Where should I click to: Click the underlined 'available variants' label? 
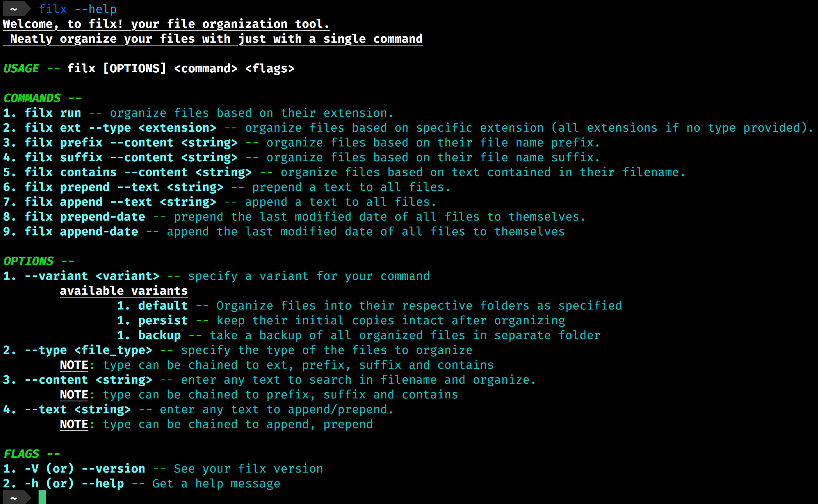click(x=124, y=291)
